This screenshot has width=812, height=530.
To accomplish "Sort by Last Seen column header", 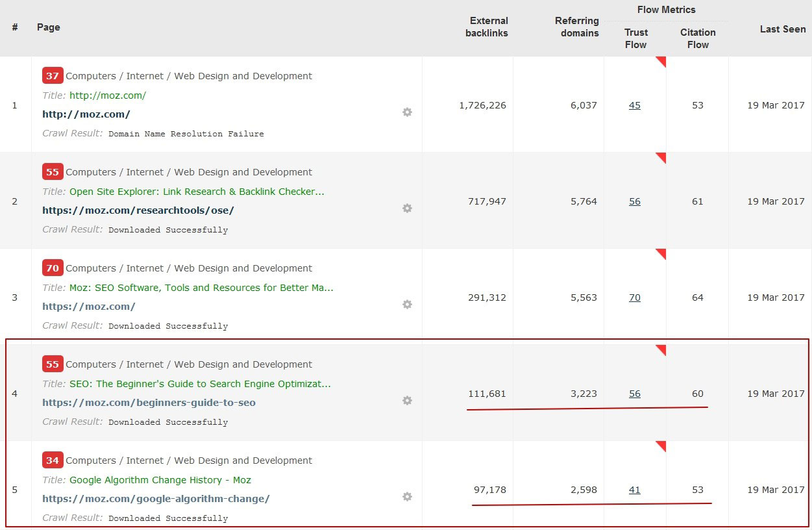I will click(x=782, y=29).
